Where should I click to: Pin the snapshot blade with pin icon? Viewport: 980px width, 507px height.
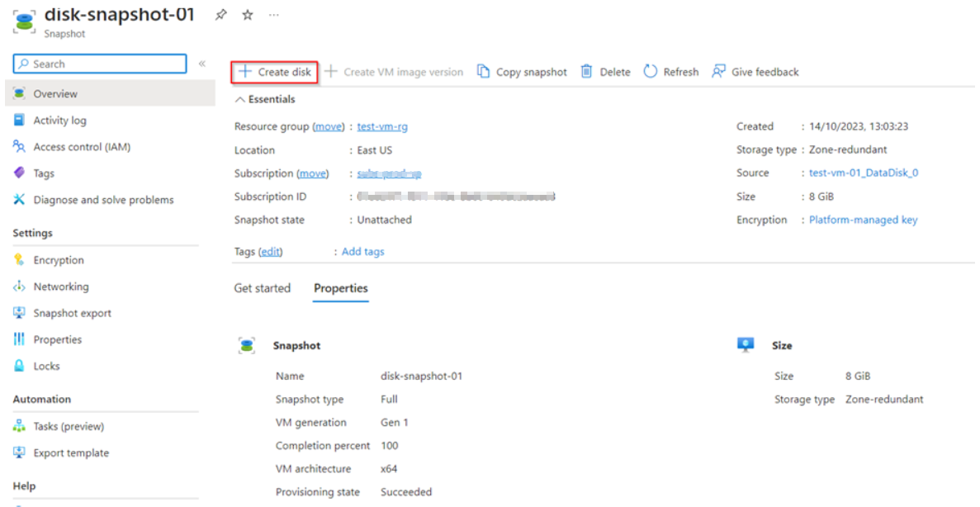(220, 15)
